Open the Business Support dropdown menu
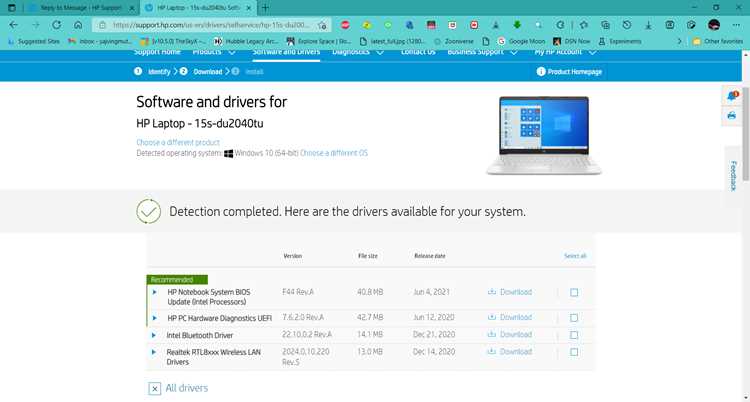 tap(483, 52)
